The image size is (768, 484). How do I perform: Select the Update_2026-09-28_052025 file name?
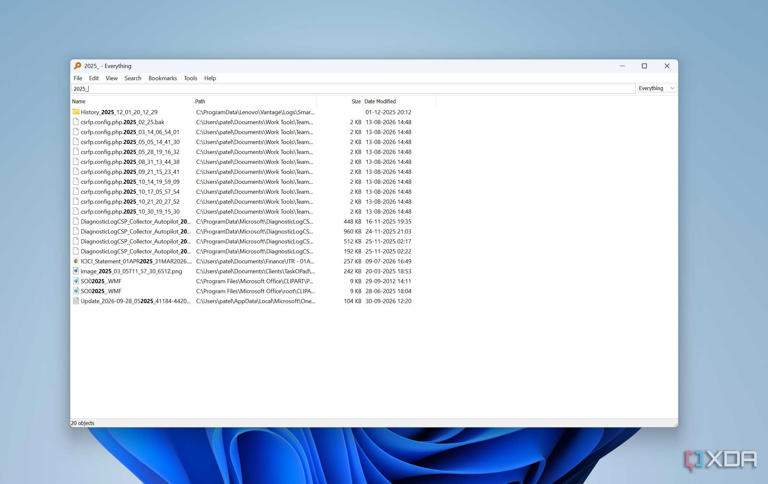(x=136, y=301)
